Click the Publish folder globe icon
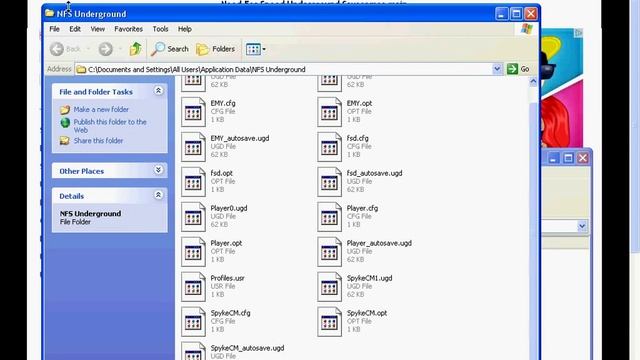 [65, 122]
